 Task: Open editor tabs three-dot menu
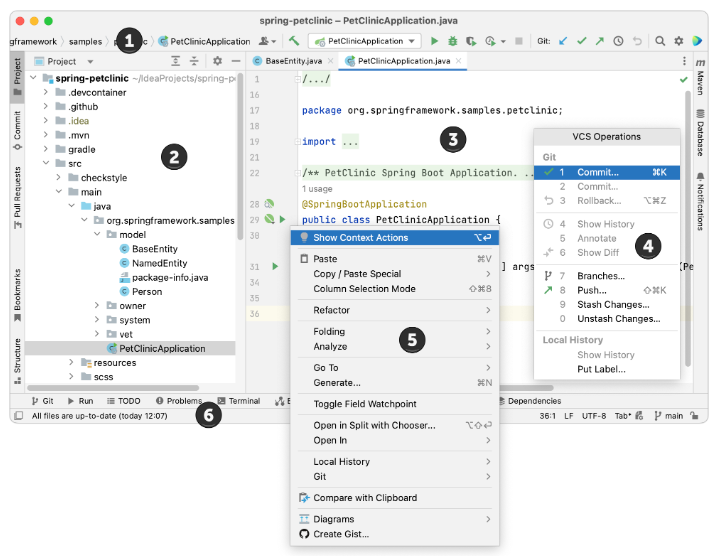[x=684, y=61]
